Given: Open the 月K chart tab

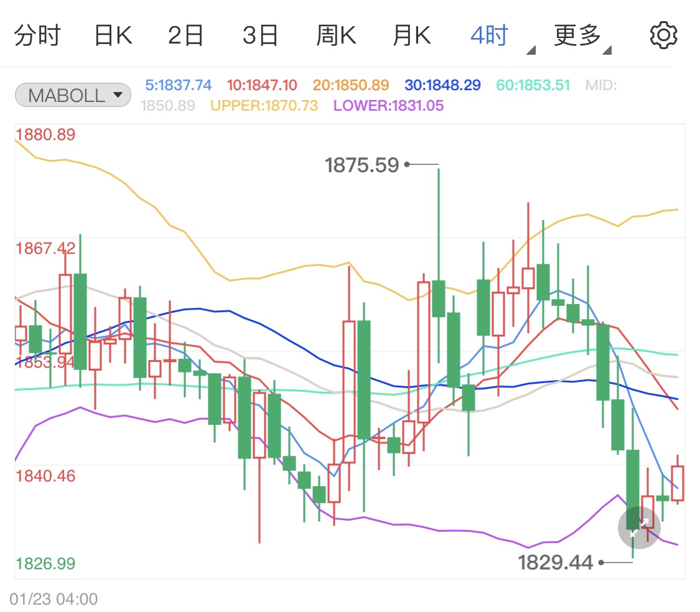Looking at the screenshot, I should pyautogui.click(x=412, y=35).
